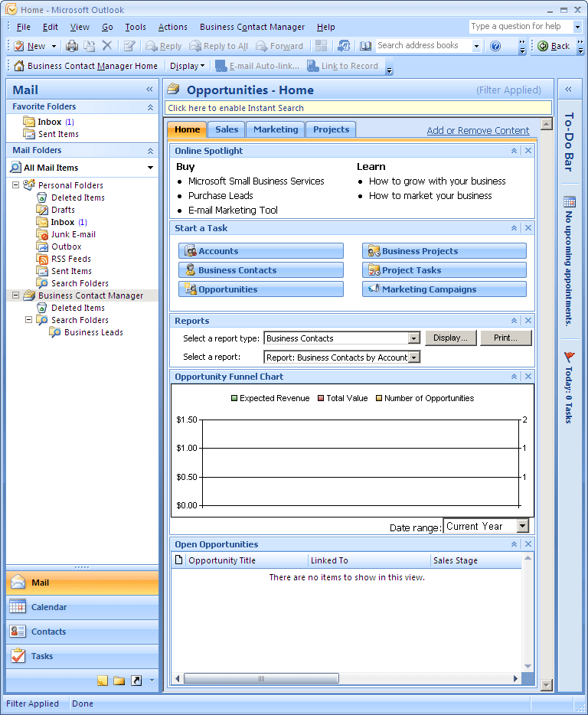The height and width of the screenshot is (715, 588).
Task: Minimize the Mail navigation pane
Action: (149, 90)
